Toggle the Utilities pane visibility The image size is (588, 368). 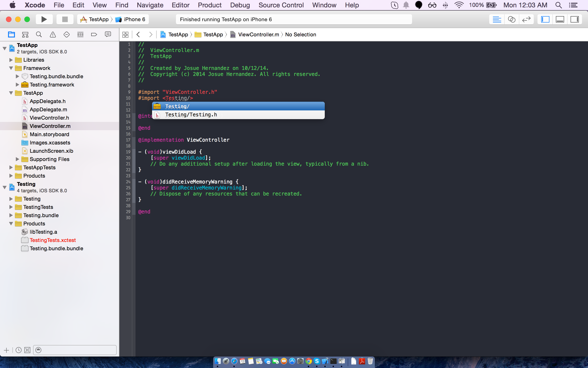click(x=575, y=19)
